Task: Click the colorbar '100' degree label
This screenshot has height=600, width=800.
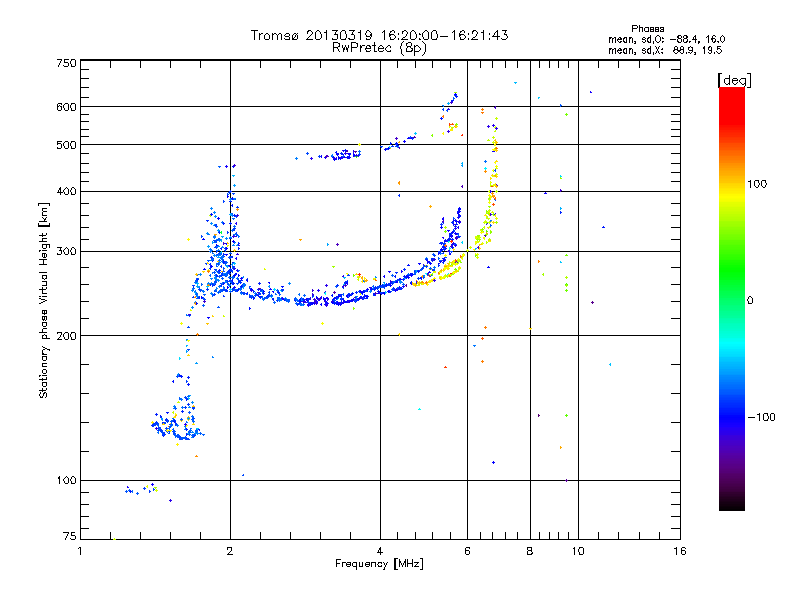Action: 757,184
